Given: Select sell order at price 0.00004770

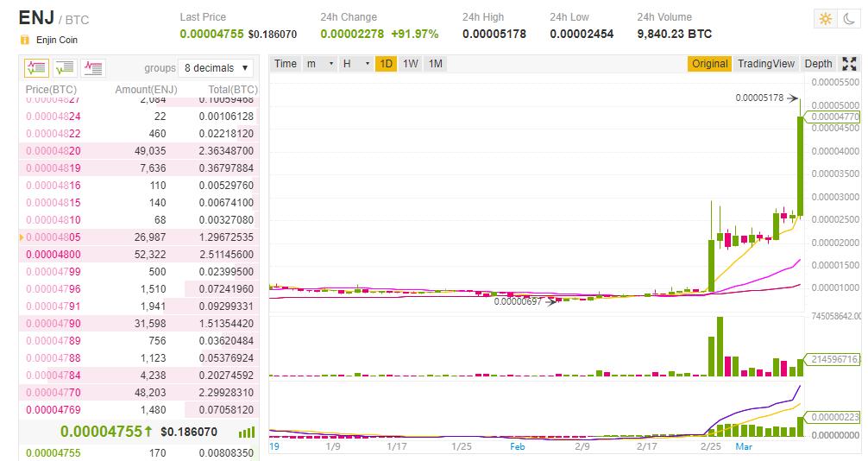Looking at the screenshot, I should coord(139,392).
